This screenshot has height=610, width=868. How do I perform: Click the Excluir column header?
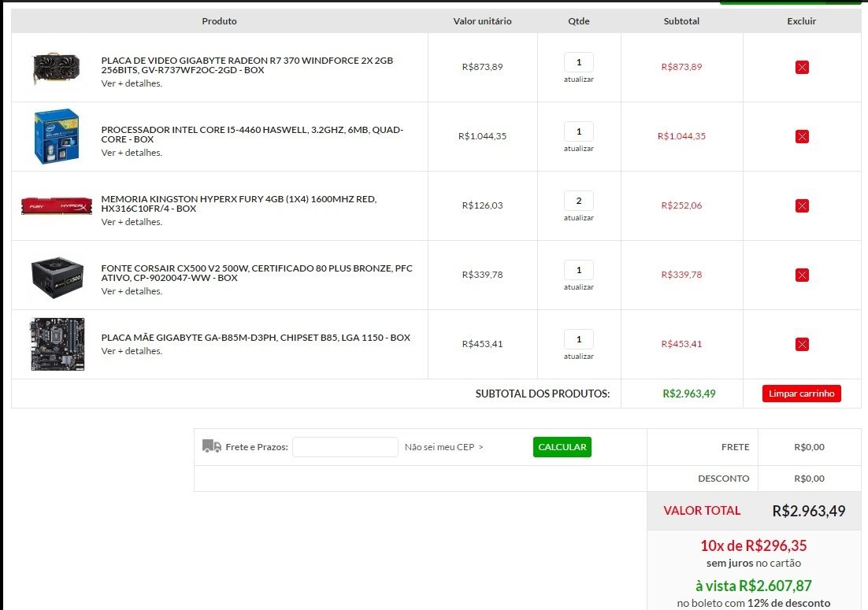802,21
